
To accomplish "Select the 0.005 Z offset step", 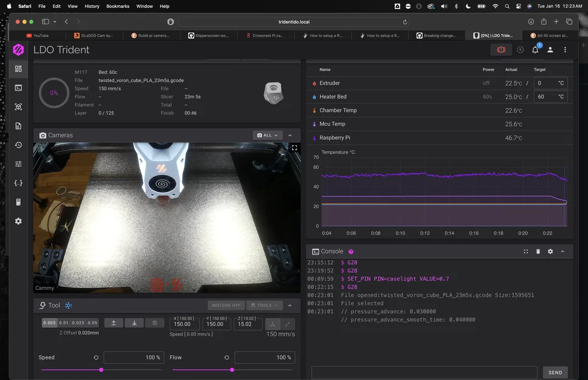I will coord(49,323).
